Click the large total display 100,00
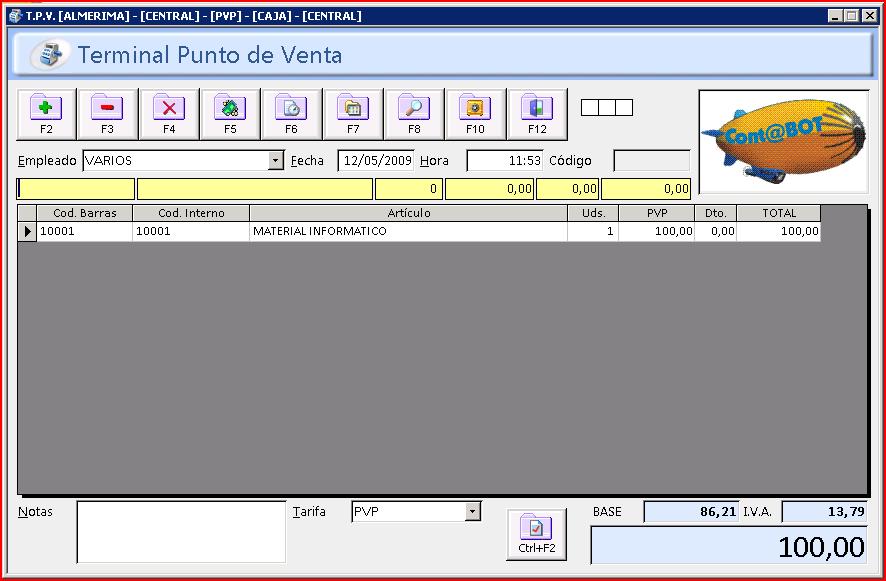The width and height of the screenshot is (886, 581). point(728,545)
